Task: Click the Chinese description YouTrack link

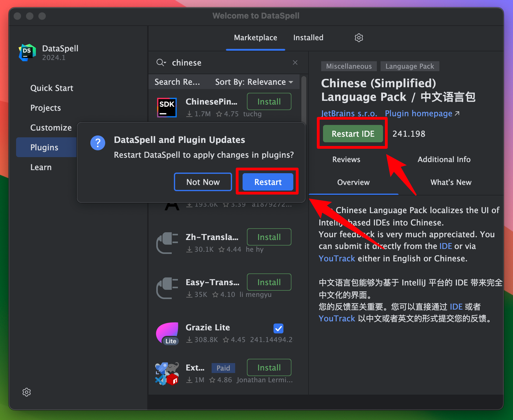Action: click(x=337, y=319)
